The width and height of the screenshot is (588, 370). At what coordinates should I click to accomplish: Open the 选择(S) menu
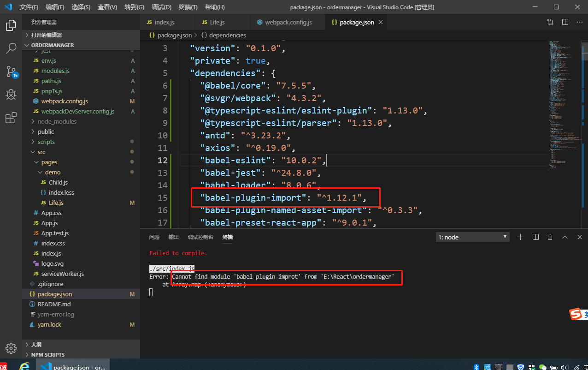(x=81, y=7)
